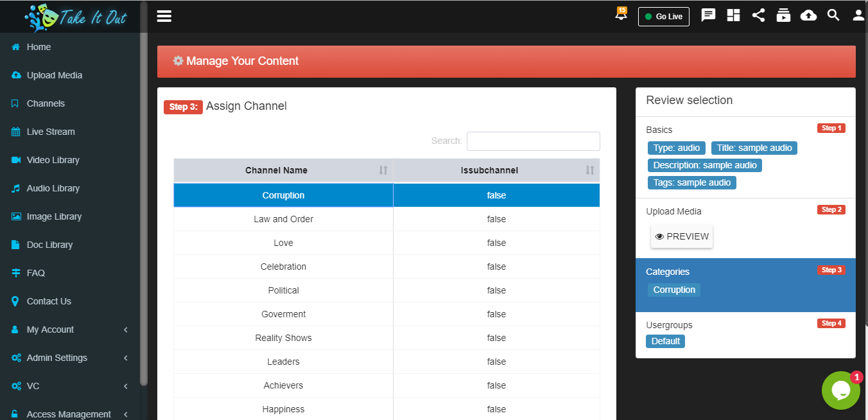
Task: Select the Law and Order channel row
Action: 386,219
